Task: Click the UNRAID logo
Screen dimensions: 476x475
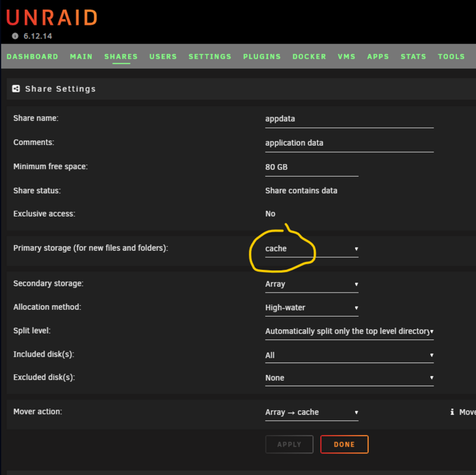Action: click(x=51, y=18)
